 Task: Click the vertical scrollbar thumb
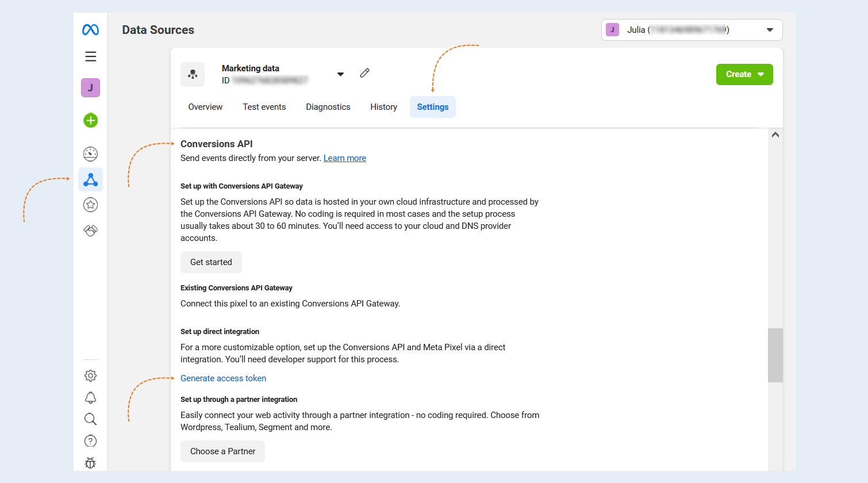[775, 355]
